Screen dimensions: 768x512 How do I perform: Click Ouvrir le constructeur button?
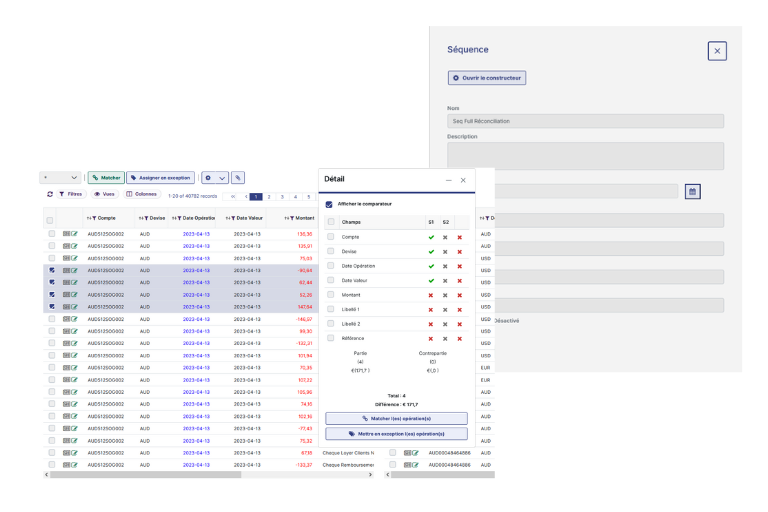tap(487, 78)
